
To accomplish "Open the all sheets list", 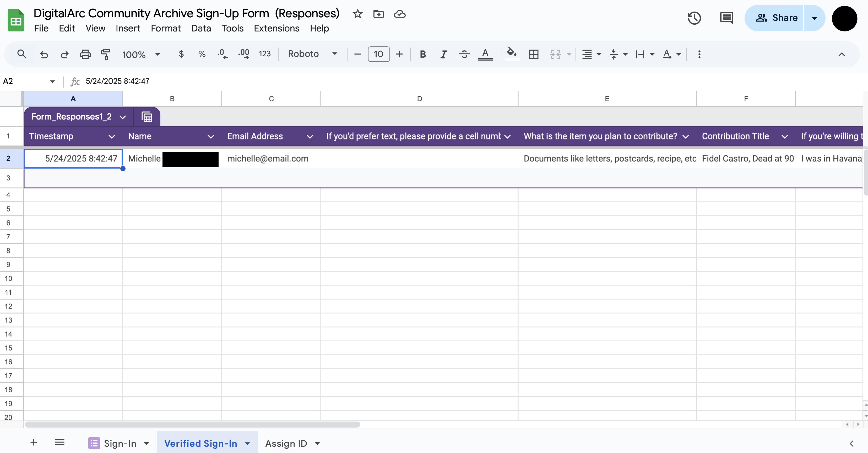I will coord(60,442).
